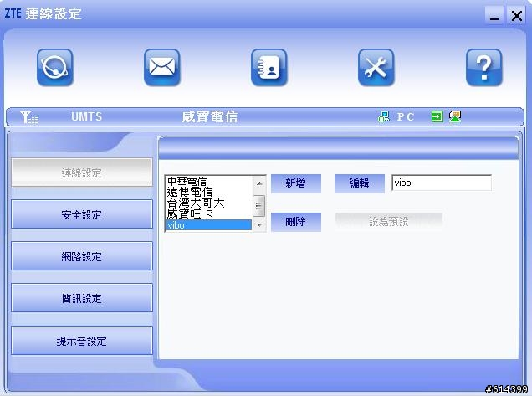
Task: Click the profile list scroll down arrow
Action: point(259,224)
